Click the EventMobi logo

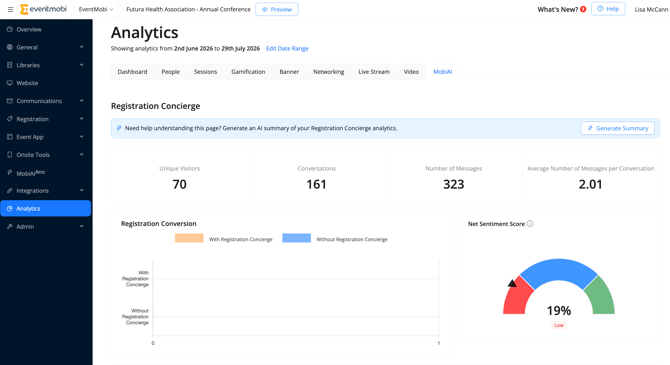tap(43, 9)
